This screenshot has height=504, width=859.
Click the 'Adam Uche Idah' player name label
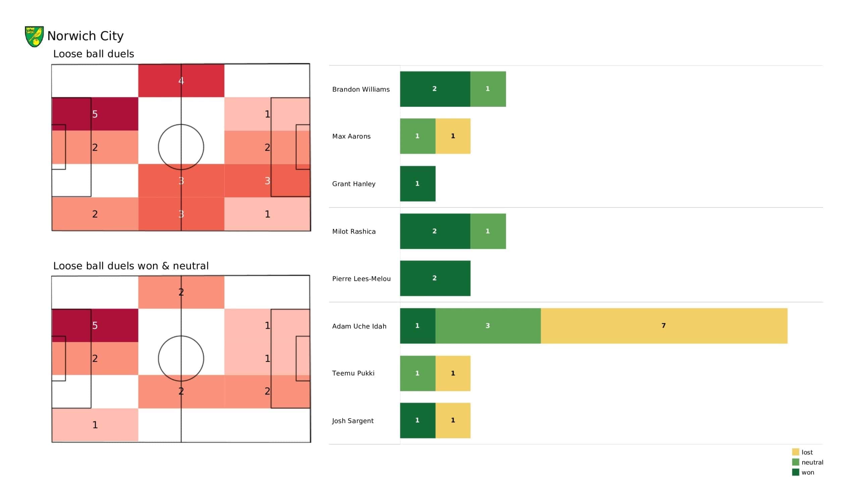pos(359,326)
